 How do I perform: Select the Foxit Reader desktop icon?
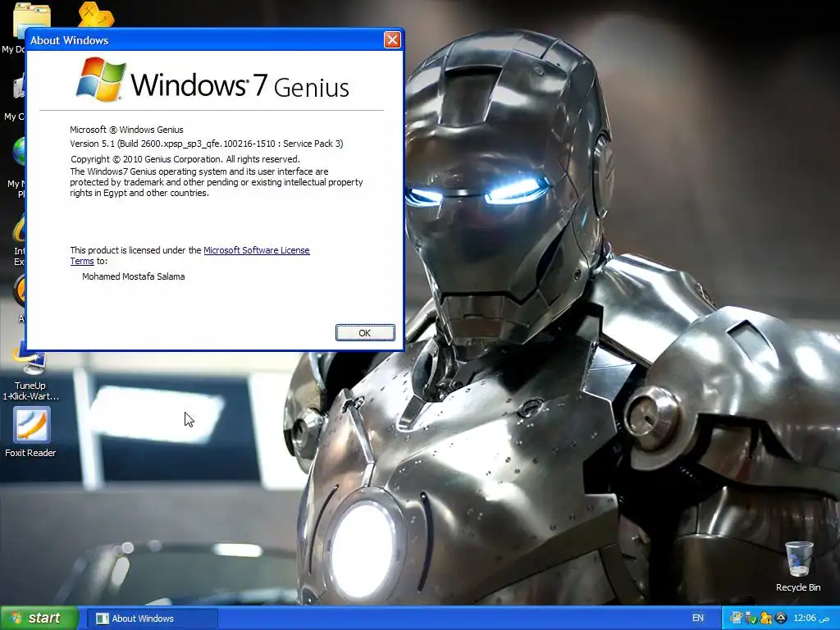coord(30,431)
